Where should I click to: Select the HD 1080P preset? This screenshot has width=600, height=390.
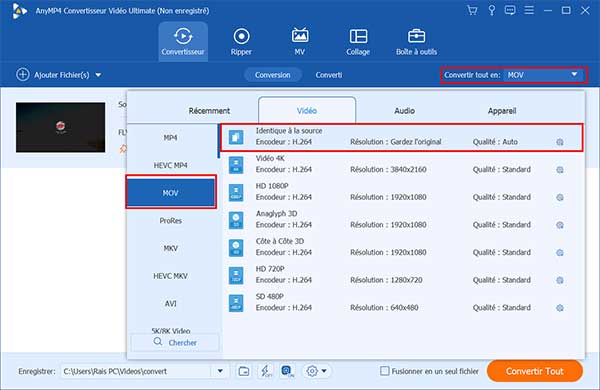(402, 192)
